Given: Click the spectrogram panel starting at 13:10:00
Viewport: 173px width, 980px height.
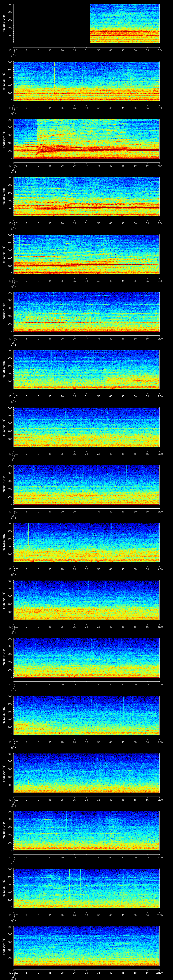Looking at the screenshot, I should pos(87,369).
